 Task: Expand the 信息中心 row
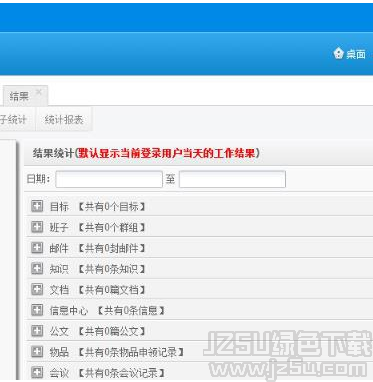pyautogui.click(x=37, y=310)
